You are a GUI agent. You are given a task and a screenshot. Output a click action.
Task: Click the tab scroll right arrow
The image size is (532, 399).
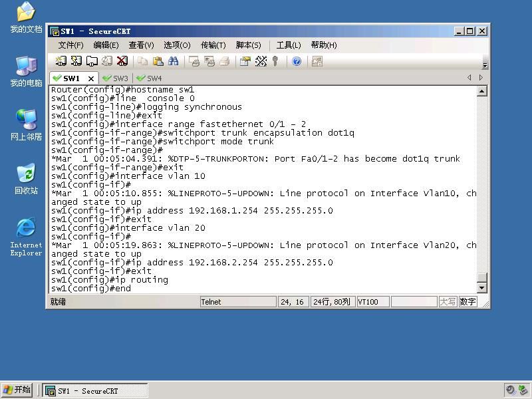click(x=481, y=78)
